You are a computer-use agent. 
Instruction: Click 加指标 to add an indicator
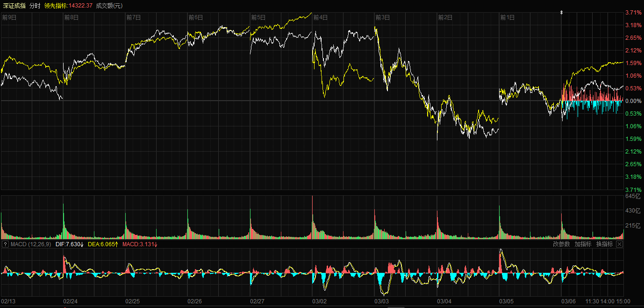[x=583, y=244]
